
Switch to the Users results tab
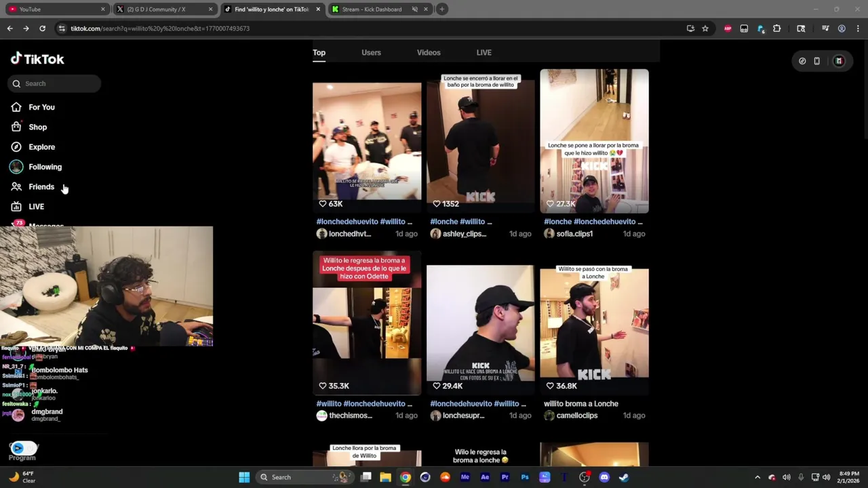point(371,52)
